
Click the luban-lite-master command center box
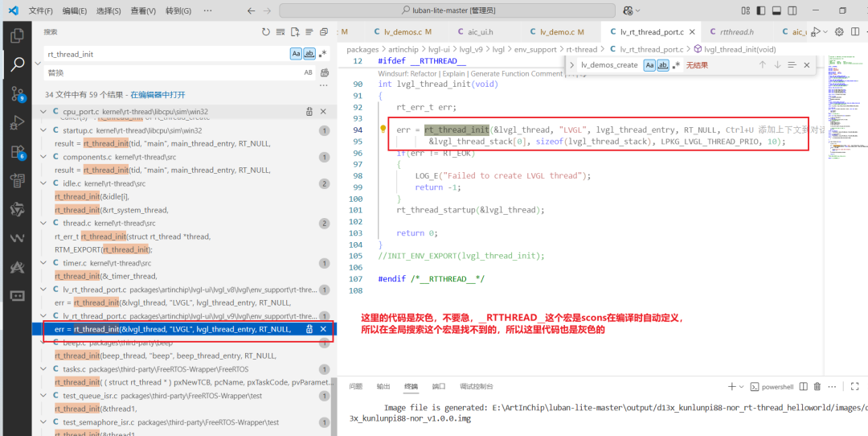pyautogui.click(x=448, y=10)
